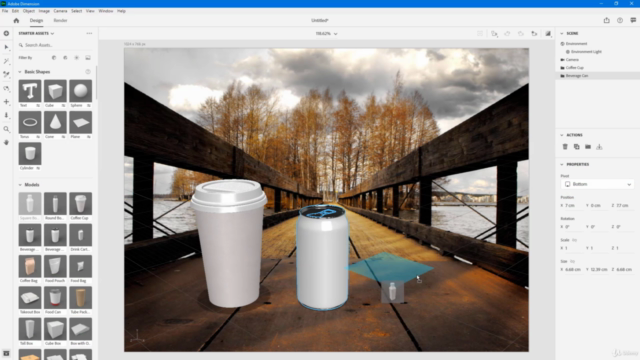Open Starter Assets more options (three dots)

[x=89, y=33]
